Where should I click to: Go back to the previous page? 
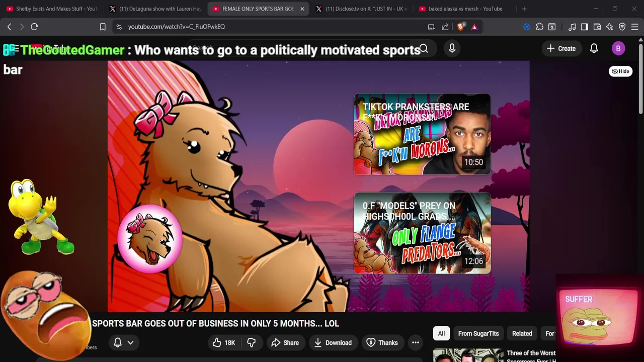(9, 27)
